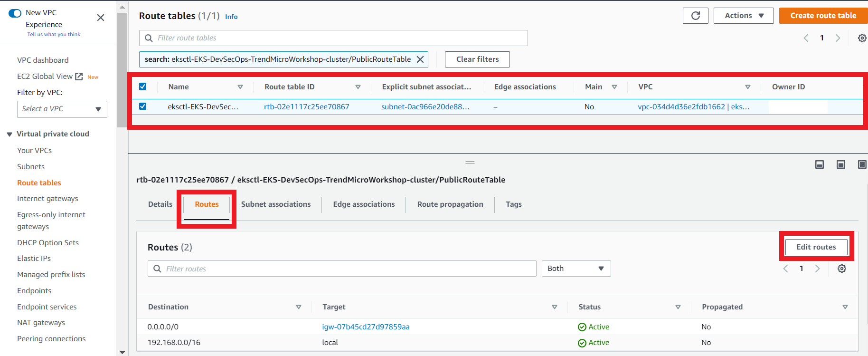Minimize the details split panel
This screenshot has width=868, height=356.
(x=820, y=164)
